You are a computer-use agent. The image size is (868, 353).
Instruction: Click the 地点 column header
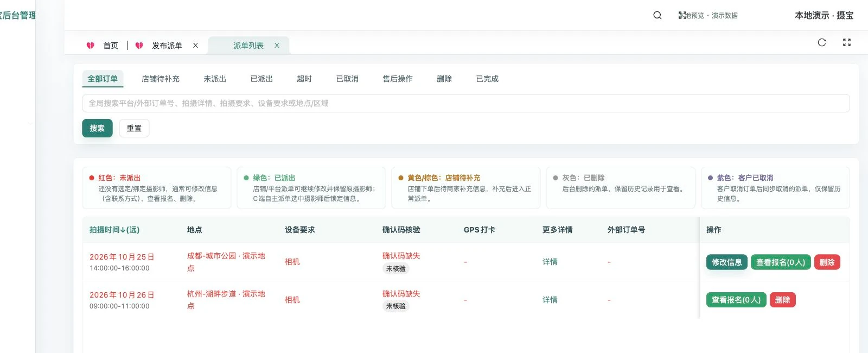(x=195, y=230)
